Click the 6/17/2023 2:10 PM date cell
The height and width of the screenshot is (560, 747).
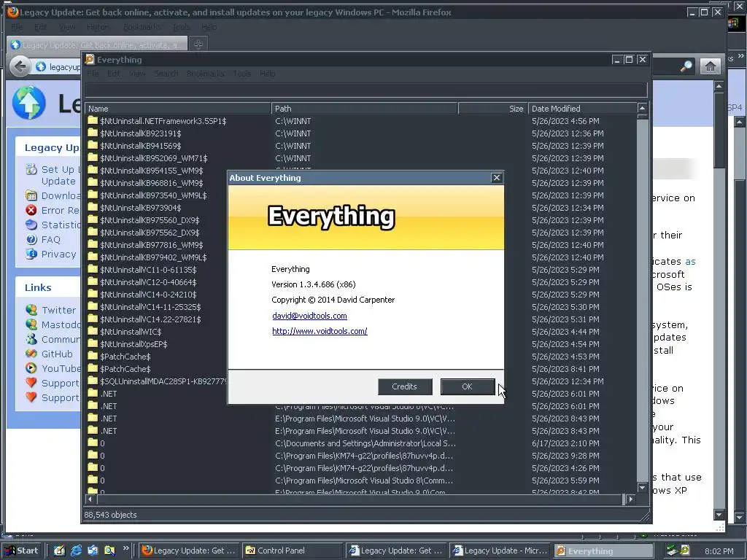click(x=565, y=443)
